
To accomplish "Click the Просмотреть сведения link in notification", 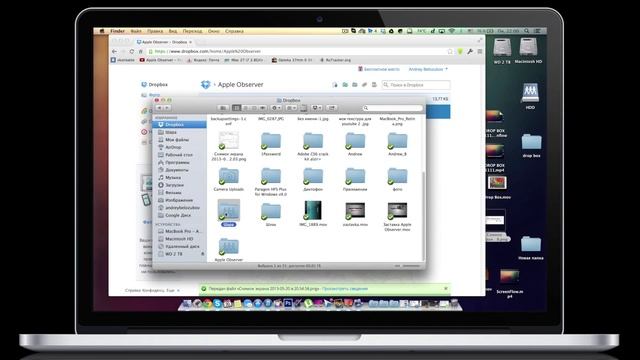I will pyautogui.click(x=345, y=289).
